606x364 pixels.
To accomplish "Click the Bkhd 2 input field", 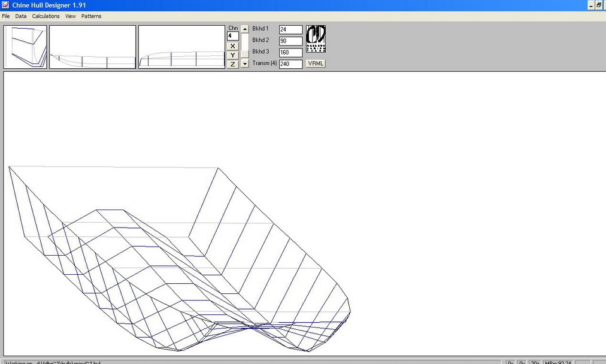I will 290,41.
